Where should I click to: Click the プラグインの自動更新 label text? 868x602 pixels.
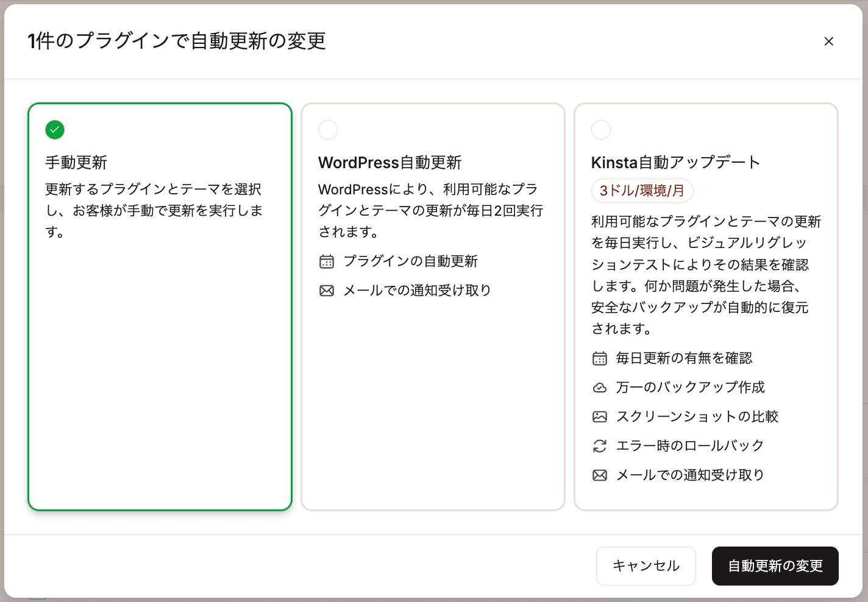click(411, 261)
